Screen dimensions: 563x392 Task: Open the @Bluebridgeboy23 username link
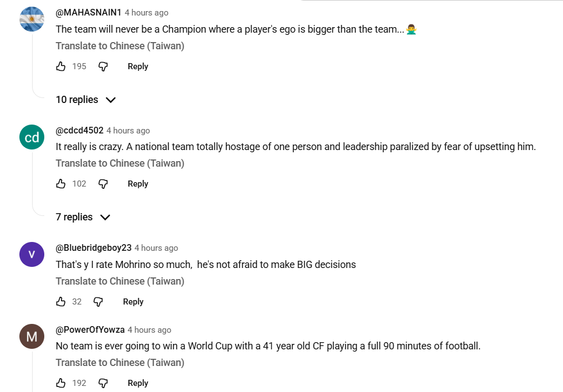pos(94,247)
